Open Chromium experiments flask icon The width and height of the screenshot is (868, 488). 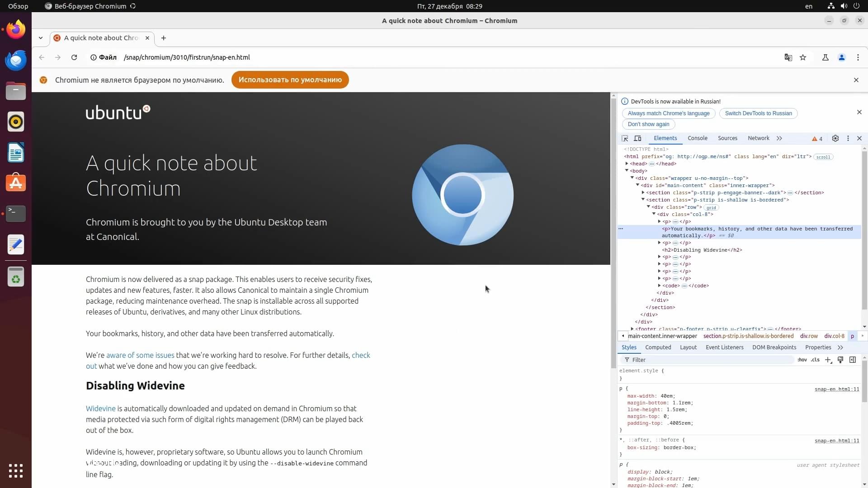click(x=825, y=57)
